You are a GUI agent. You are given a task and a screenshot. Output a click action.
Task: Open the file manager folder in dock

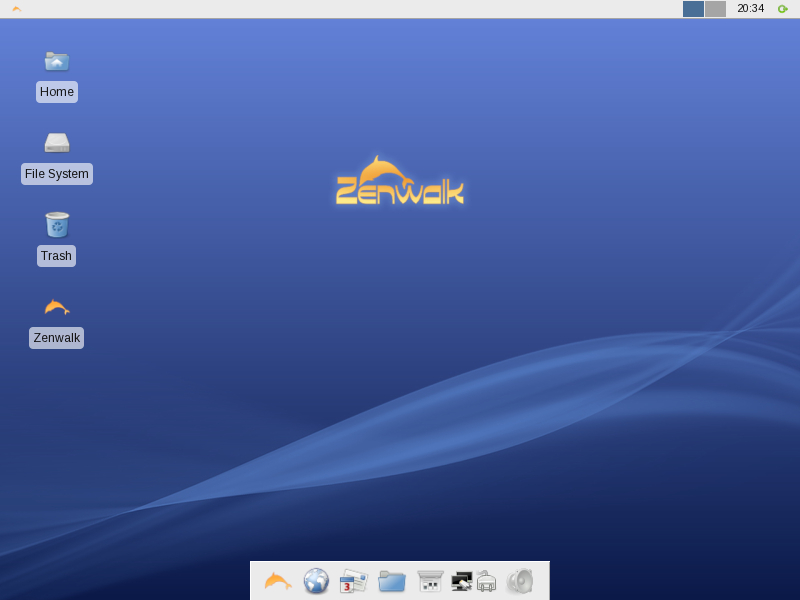coord(392,581)
